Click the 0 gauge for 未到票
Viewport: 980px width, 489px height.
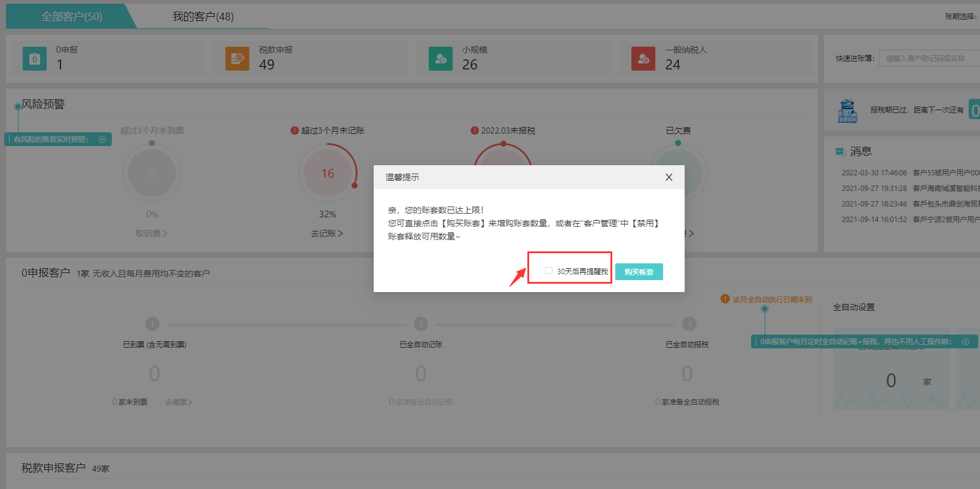(x=152, y=174)
